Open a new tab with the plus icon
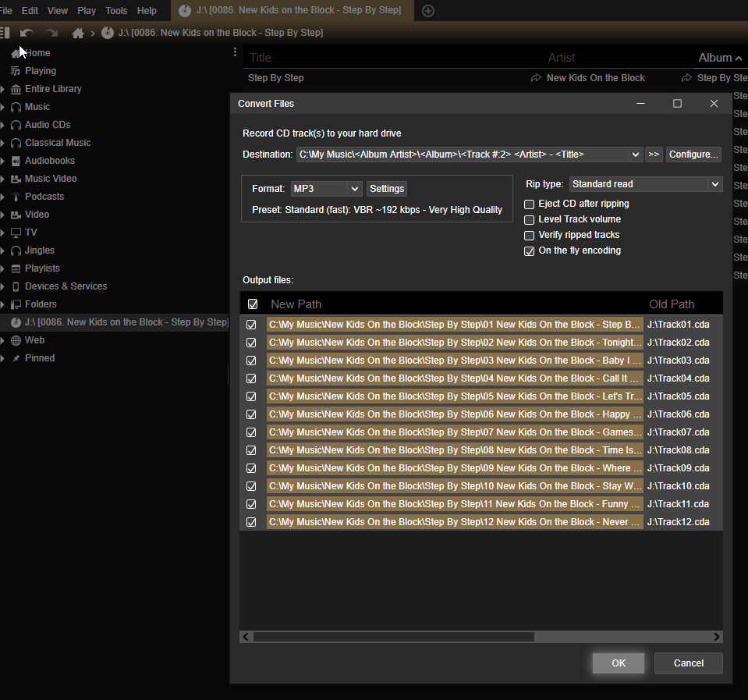The image size is (748, 700). pos(428,11)
